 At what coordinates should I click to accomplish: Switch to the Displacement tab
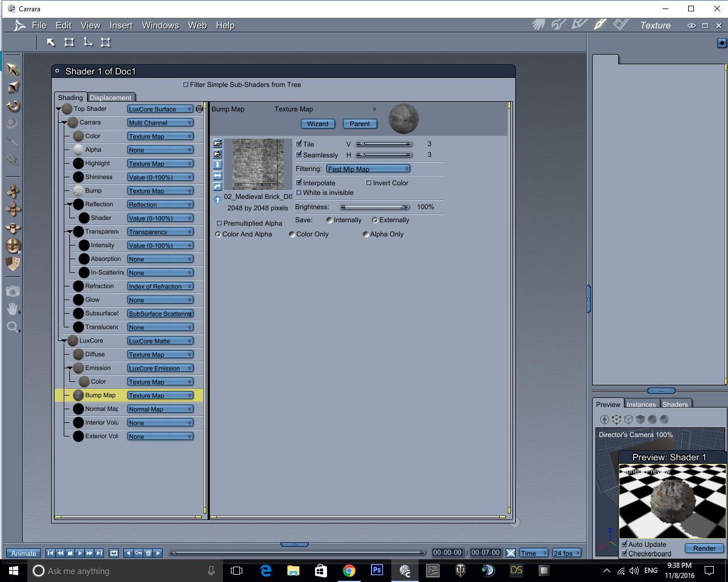pos(110,97)
